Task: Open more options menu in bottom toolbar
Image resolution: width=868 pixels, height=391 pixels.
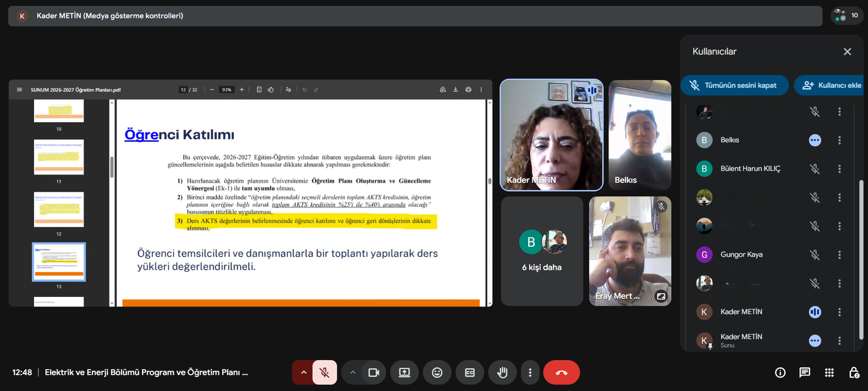Action: (530, 372)
